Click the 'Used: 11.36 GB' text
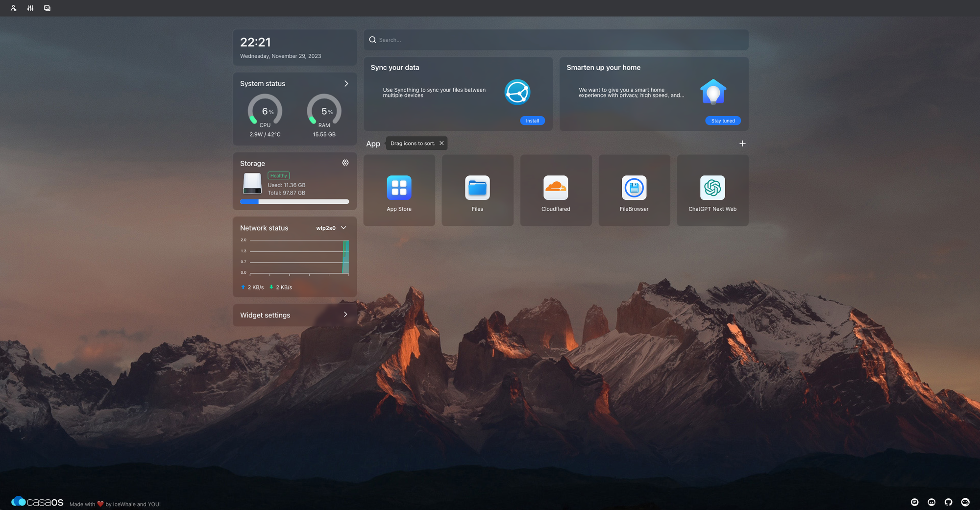 287,185
